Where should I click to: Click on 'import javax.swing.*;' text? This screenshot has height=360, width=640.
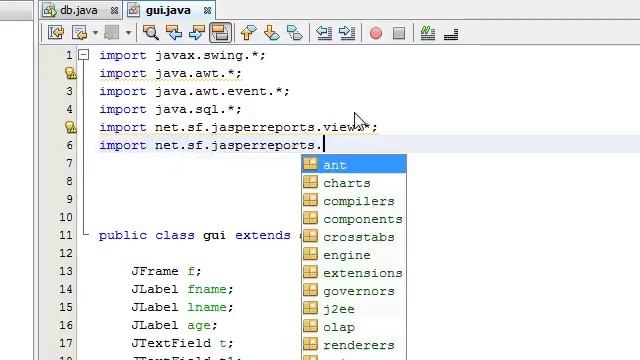pos(182,55)
